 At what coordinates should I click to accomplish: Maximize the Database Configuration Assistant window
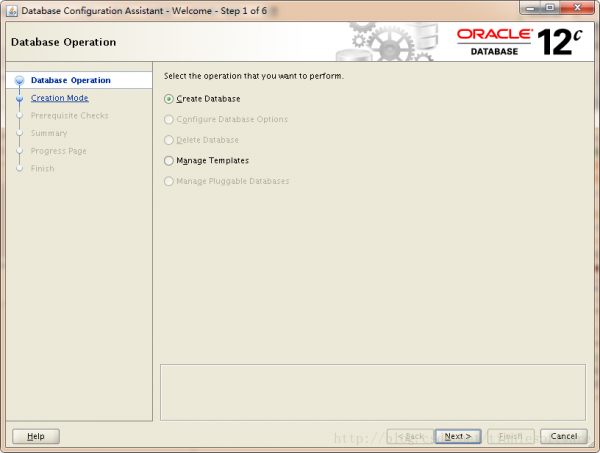pos(550,8)
